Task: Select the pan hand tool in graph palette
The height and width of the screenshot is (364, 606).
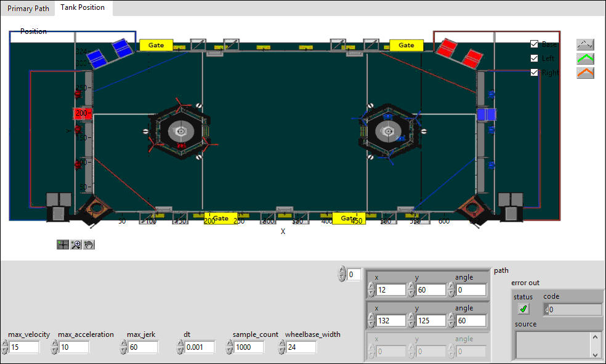Action: pyautogui.click(x=89, y=245)
